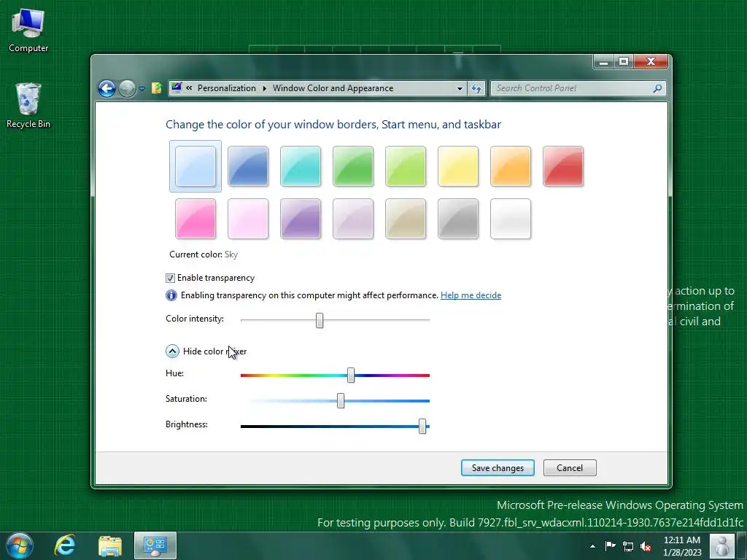Open Windows Explorer from taskbar

(110, 545)
